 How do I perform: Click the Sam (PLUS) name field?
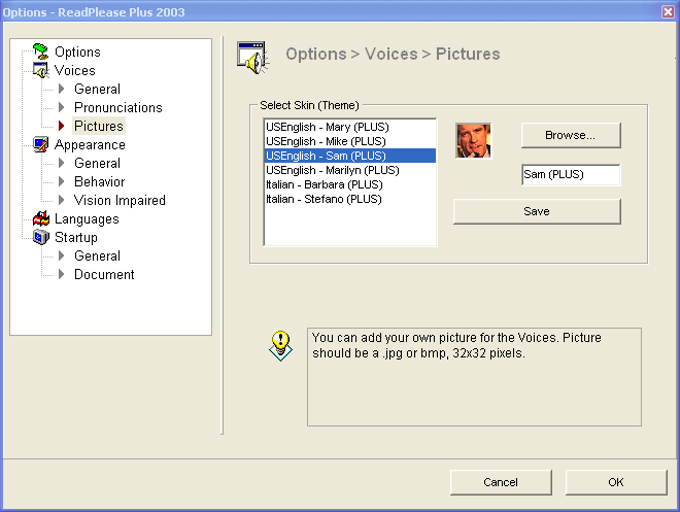click(x=571, y=175)
